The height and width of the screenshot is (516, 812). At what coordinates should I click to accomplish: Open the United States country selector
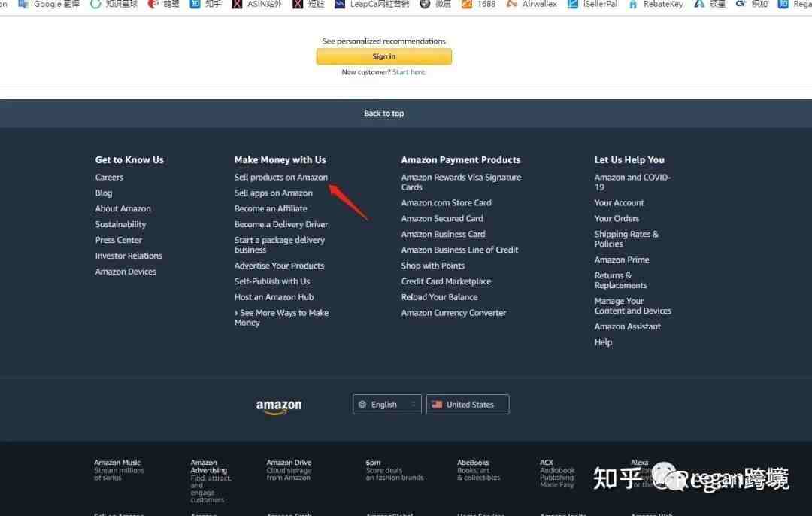pyautogui.click(x=468, y=405)
